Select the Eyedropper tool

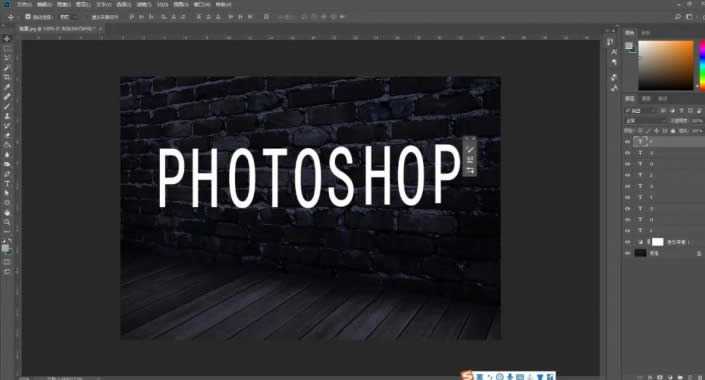[7, 87]
